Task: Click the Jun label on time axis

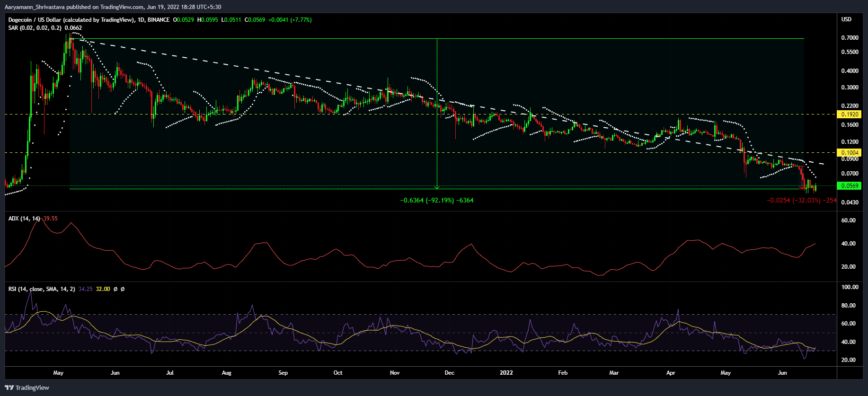Action: [x=115, y=373]
